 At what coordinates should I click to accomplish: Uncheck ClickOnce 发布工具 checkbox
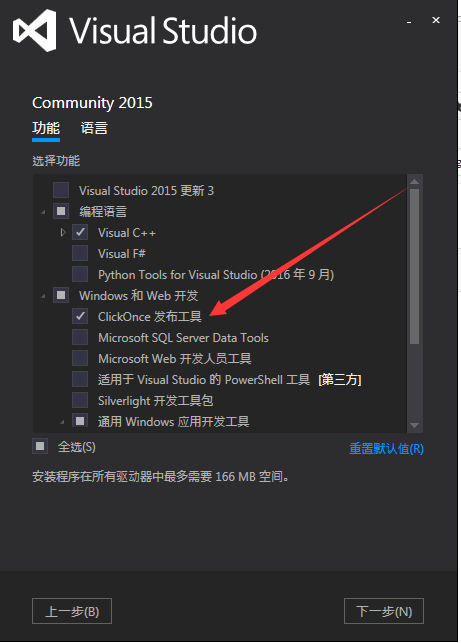click(80, 316)
